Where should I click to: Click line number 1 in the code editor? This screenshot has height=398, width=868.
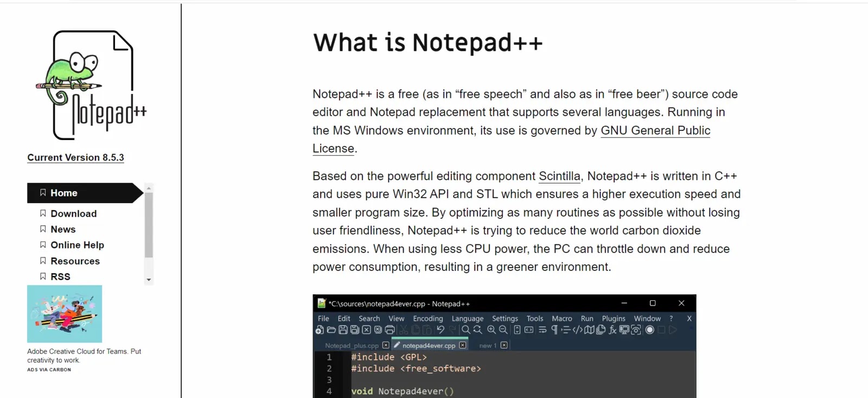point(329,357)
